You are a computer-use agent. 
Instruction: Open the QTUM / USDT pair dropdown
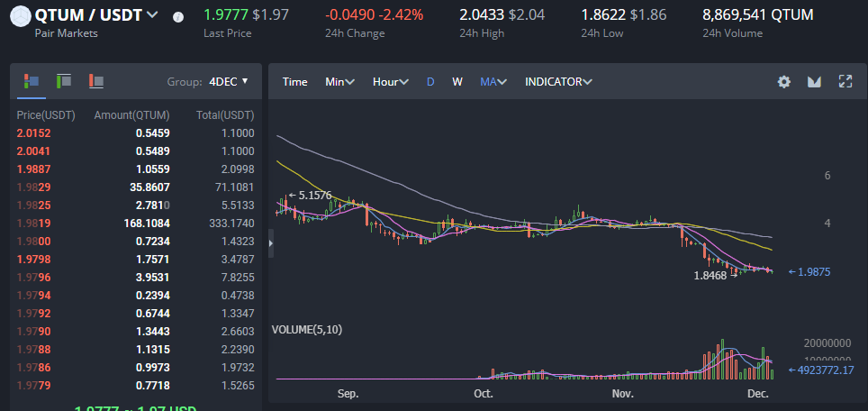pyautogui.click(x=152, y=14)
